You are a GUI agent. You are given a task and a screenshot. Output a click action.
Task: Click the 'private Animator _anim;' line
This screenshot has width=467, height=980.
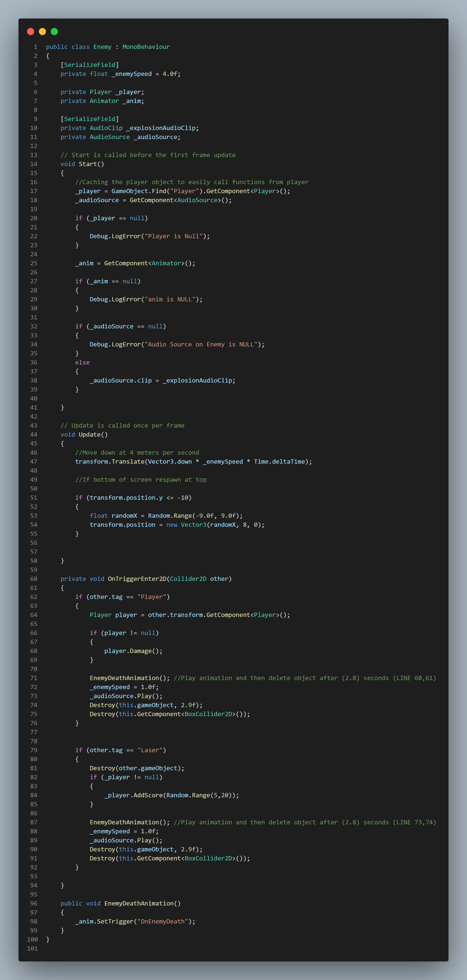102,101
